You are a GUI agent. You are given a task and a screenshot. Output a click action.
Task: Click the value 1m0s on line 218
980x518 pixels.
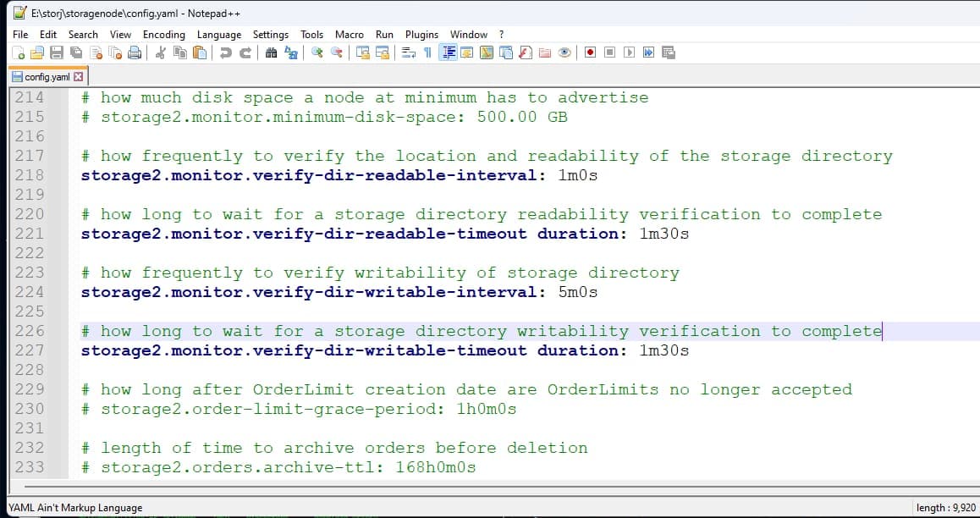(577, 175)
